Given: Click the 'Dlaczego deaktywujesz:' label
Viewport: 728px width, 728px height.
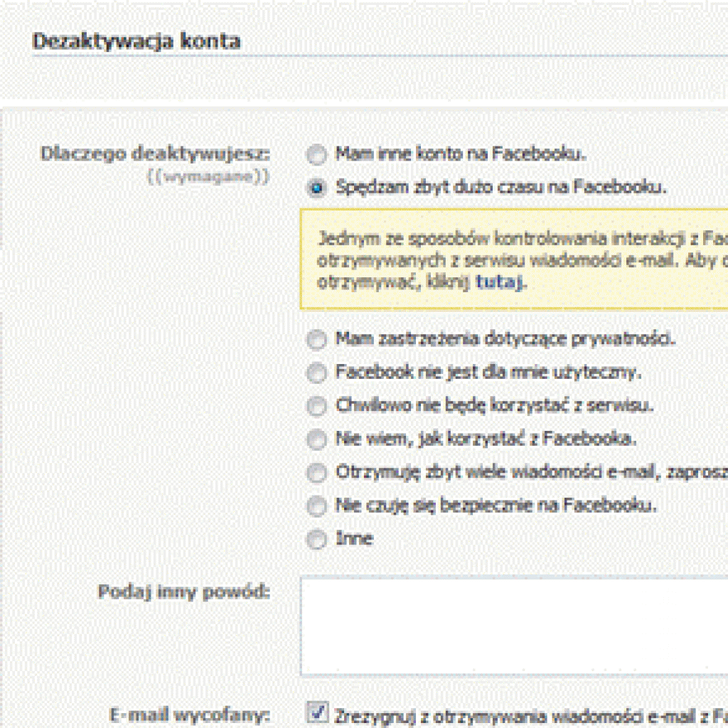Looking at the screenshot, I should point(156,154).
